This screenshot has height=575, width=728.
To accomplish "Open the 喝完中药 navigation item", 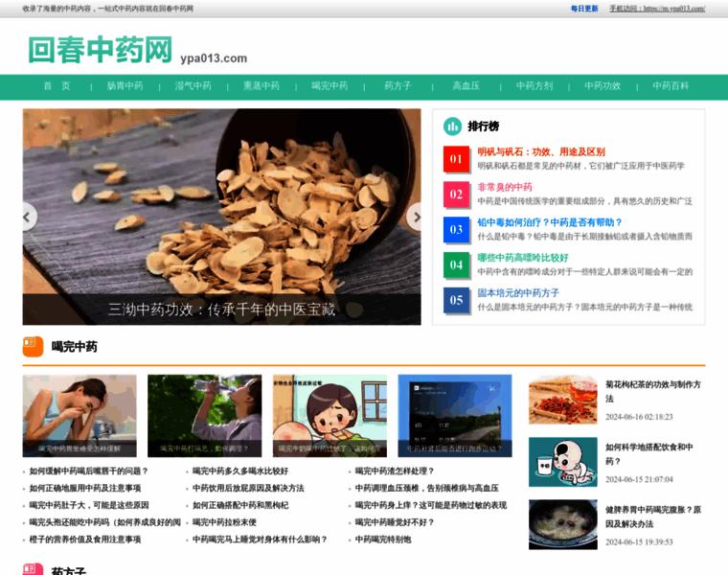I will [330, 86].
